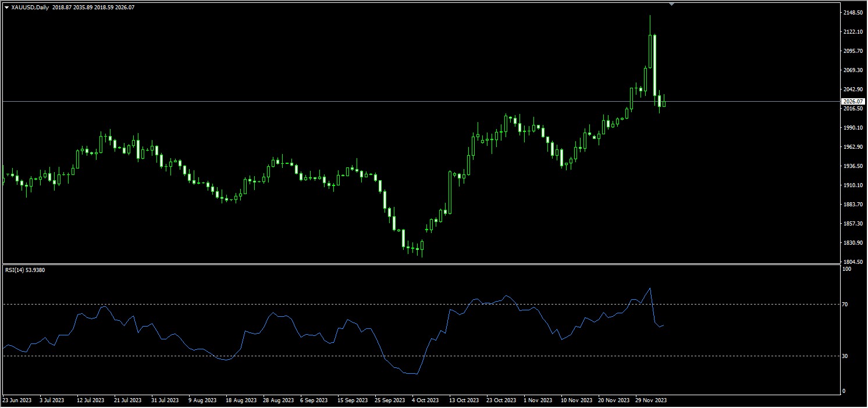Click the RSI scale value 0
Image resolution: width=868 pixels, height=408 pixels.
844,391
